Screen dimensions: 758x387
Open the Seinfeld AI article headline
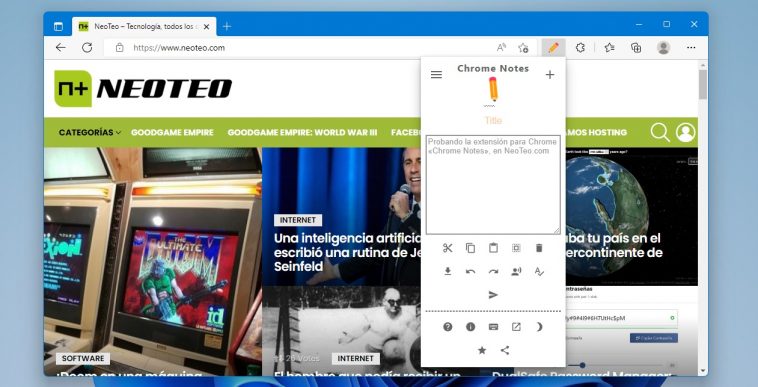click(347, 252)
